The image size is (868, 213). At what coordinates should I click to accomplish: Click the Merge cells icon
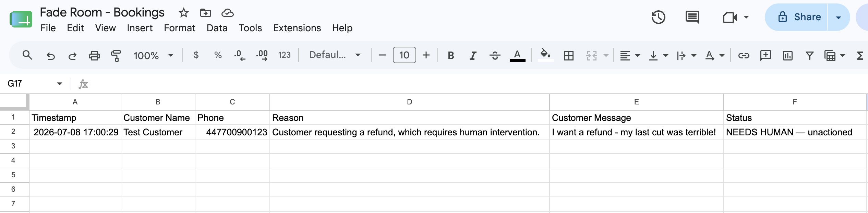[591, 55]
